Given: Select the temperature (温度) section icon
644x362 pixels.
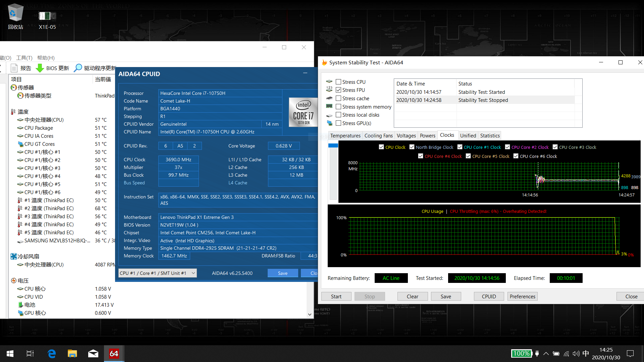Looking at the screenshot, I should click(x=13, y=112).
